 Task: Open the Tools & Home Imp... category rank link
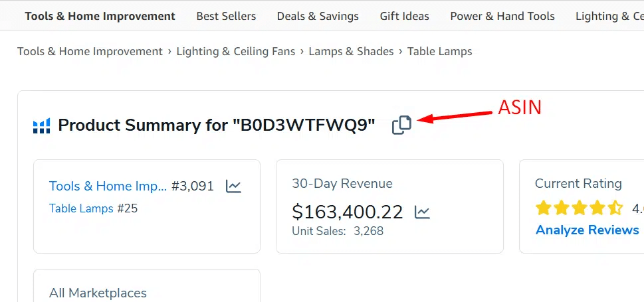108,187
